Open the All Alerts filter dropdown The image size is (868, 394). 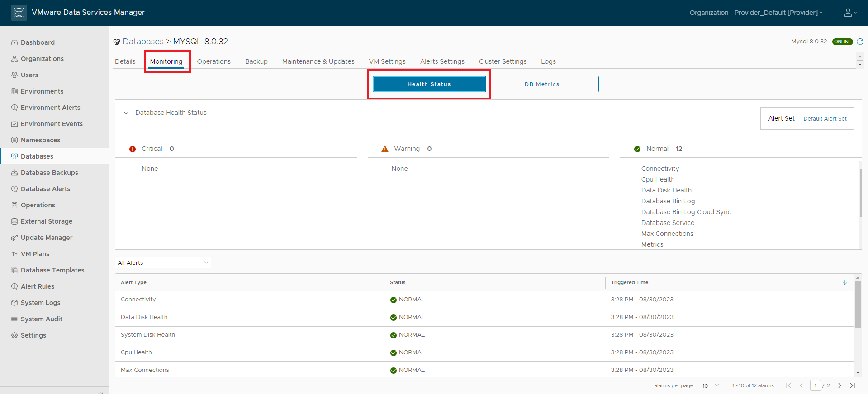163,263
